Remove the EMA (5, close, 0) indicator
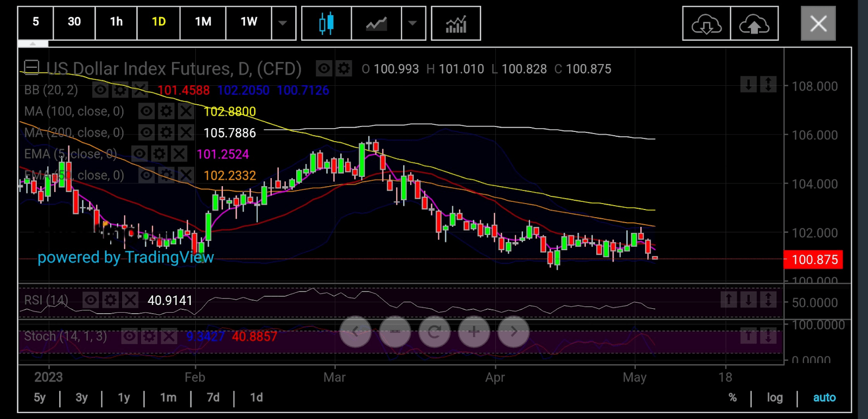 coord(179,154)
